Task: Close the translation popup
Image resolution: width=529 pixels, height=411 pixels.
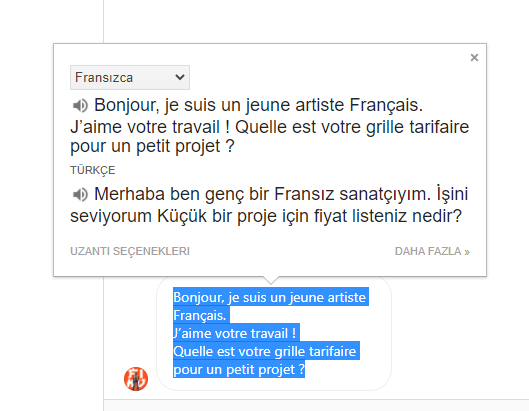Action: [x=474, y=58]
